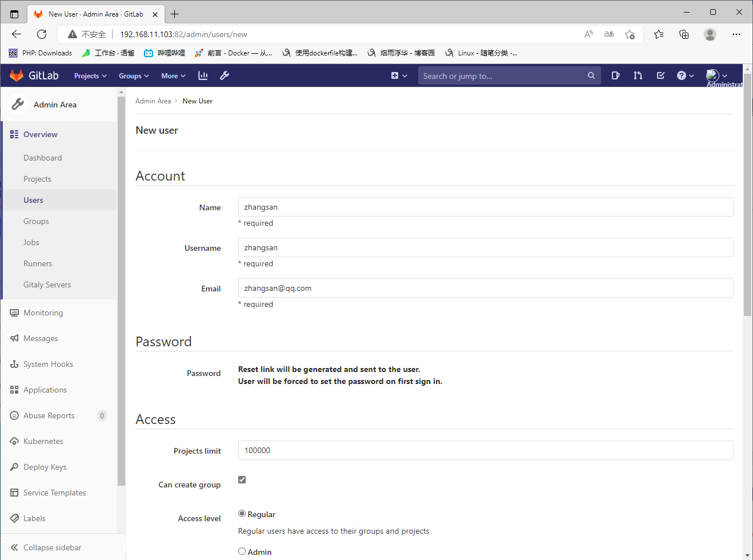Click the sidebar scrollbar thumb
The height and width of the screenshot is (560, 753).
[121, 291]
